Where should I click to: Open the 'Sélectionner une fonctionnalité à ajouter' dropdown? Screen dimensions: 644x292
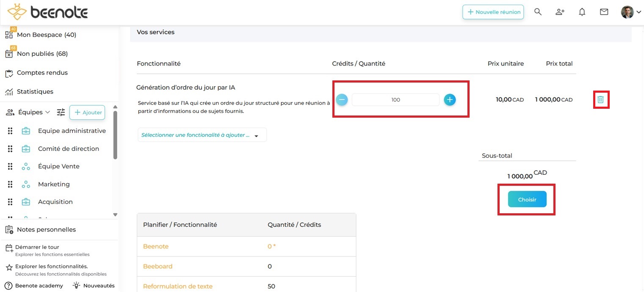tap(202, 135)
